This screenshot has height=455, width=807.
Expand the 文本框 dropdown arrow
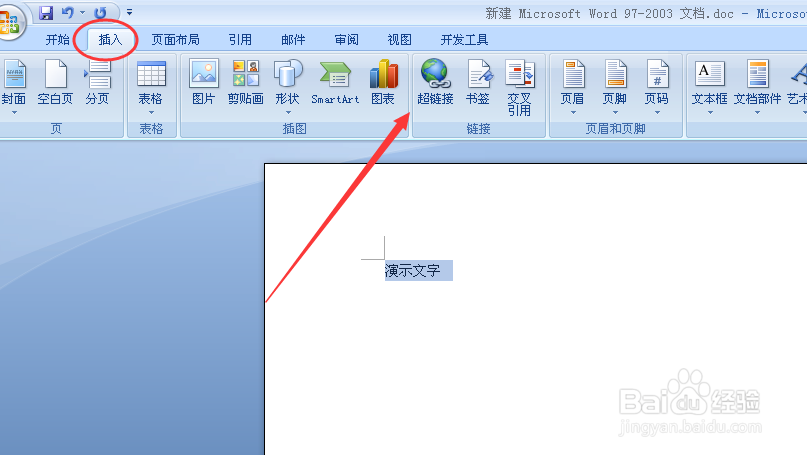pos(710,112)
